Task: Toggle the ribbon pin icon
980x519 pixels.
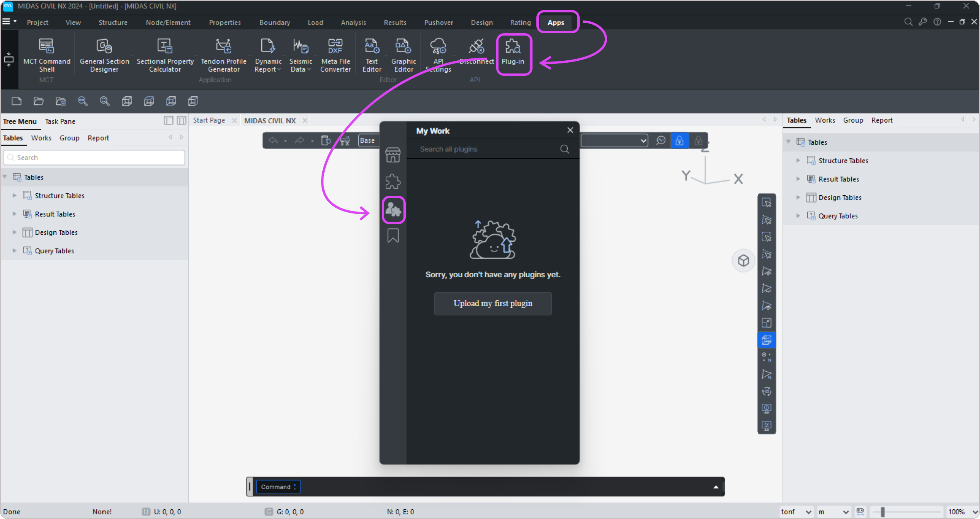Action: click(x=9, y=60)
